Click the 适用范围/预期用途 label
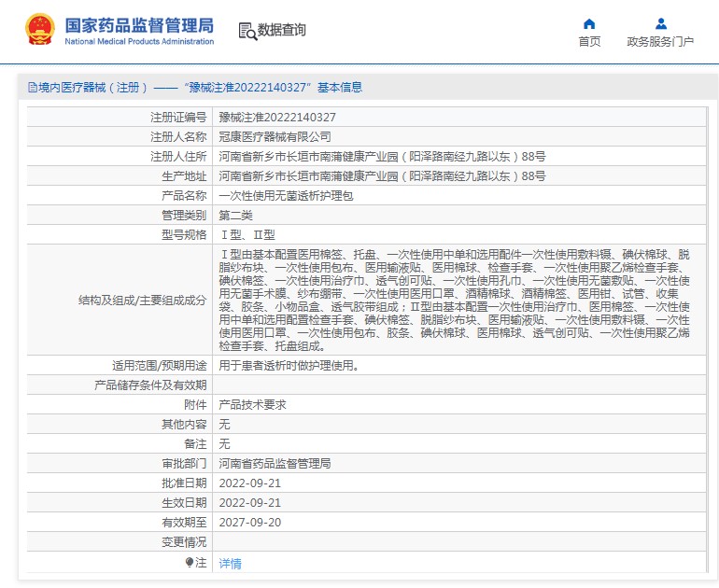 (x=159, y=366)
